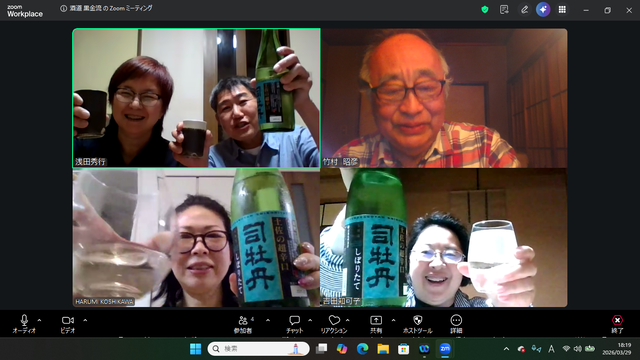
Task: Mute the microphone via Audio button
Action: coord(24,324)
